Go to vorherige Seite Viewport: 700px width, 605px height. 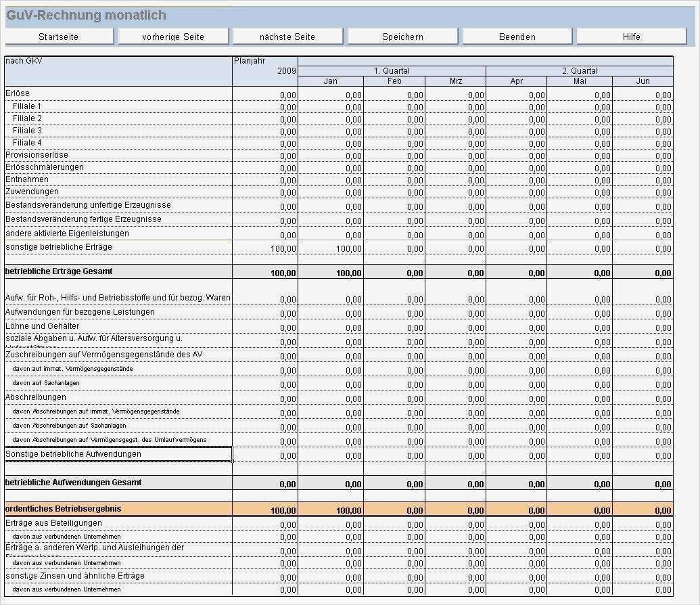point(173,37)
